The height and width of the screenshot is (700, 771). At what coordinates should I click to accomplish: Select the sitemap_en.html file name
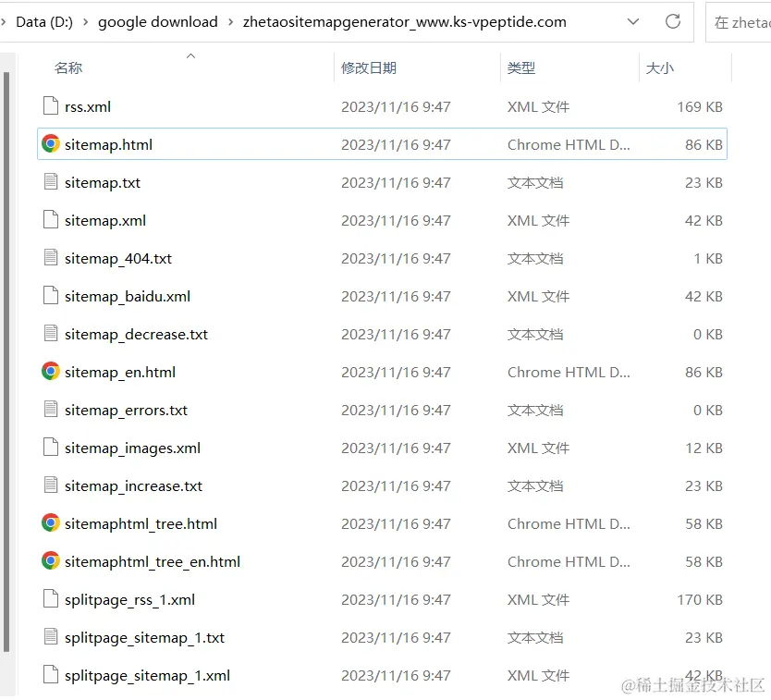[x=120, y=372]
